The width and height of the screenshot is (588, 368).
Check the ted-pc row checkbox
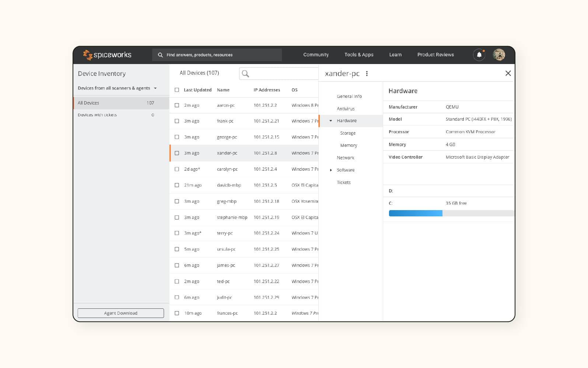[x=177, y=282]
